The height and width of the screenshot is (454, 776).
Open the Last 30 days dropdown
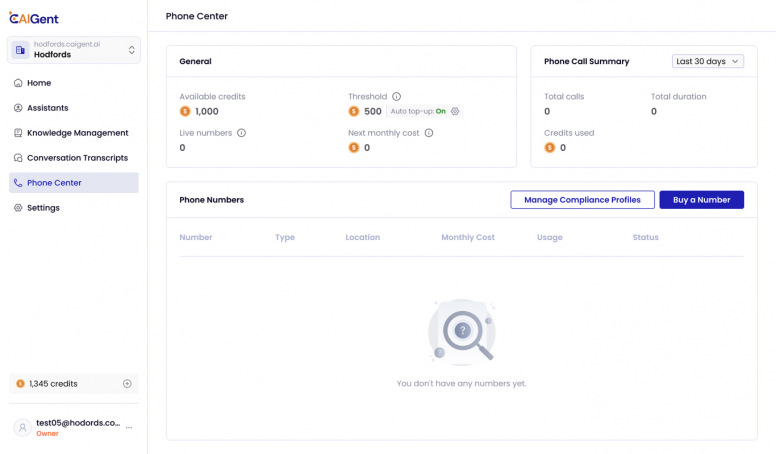[x=708, y=61]
